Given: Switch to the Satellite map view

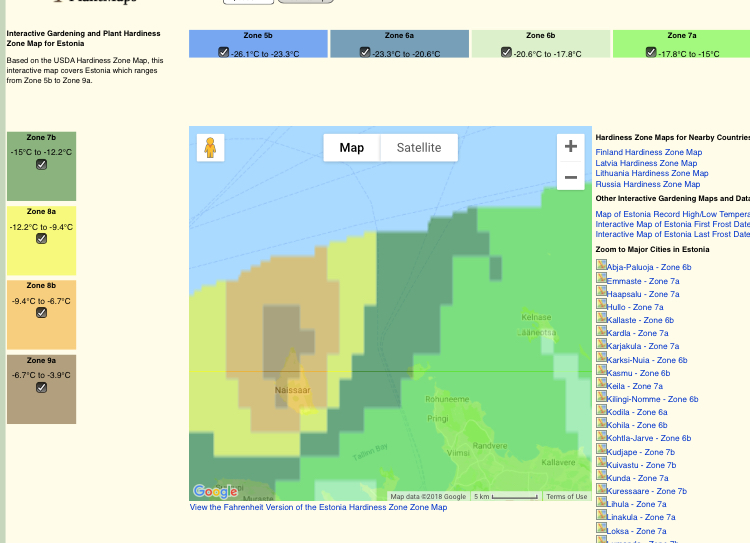Looking at the screenshot, I should tap(418, 148).
